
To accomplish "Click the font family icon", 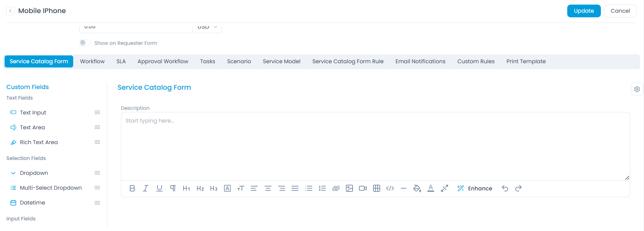I will click(x=227, y=189).
